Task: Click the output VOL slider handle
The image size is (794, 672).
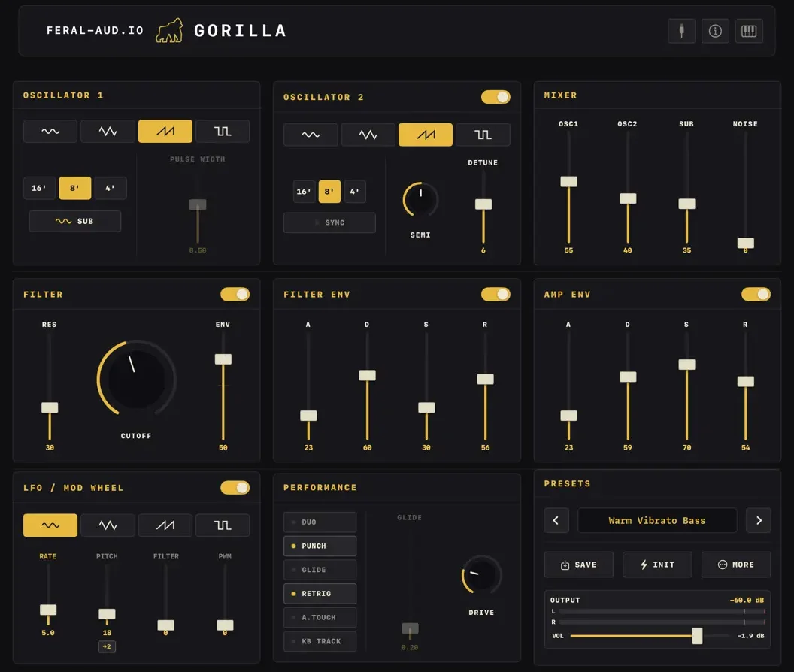Action: (x=697, y=635)
